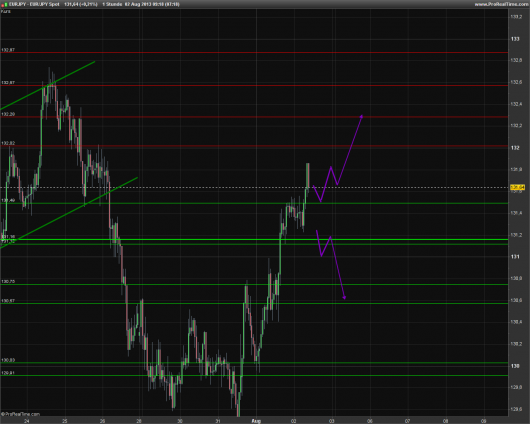Click the upward purple arrow tip
This screenshot has width=530, height=424.
[361, 117]
